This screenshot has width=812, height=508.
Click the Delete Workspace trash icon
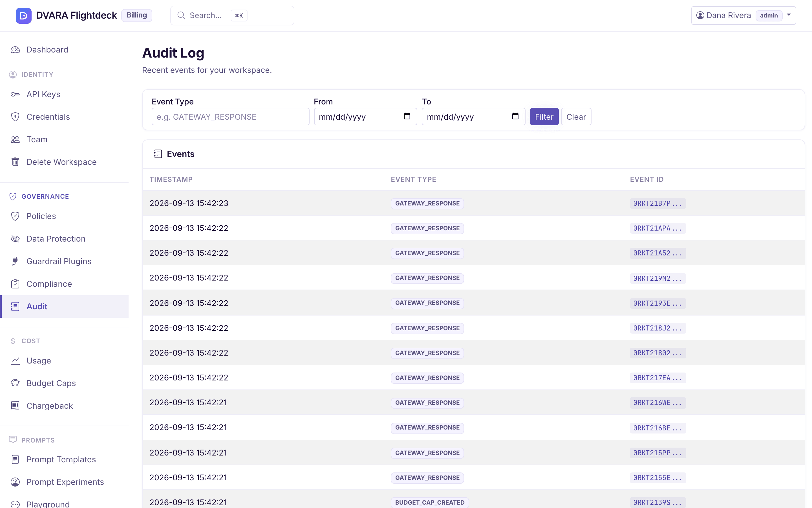(x=15, y=162)
